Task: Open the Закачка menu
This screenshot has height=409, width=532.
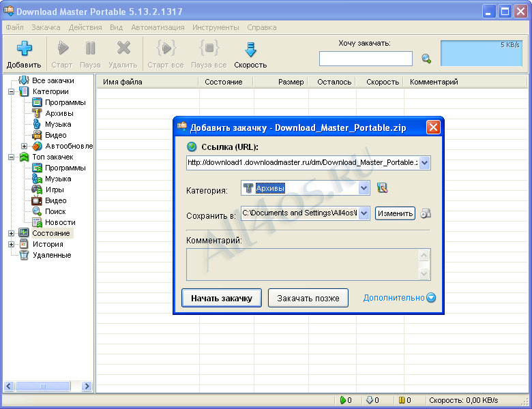Action: [x=46, y=27]
